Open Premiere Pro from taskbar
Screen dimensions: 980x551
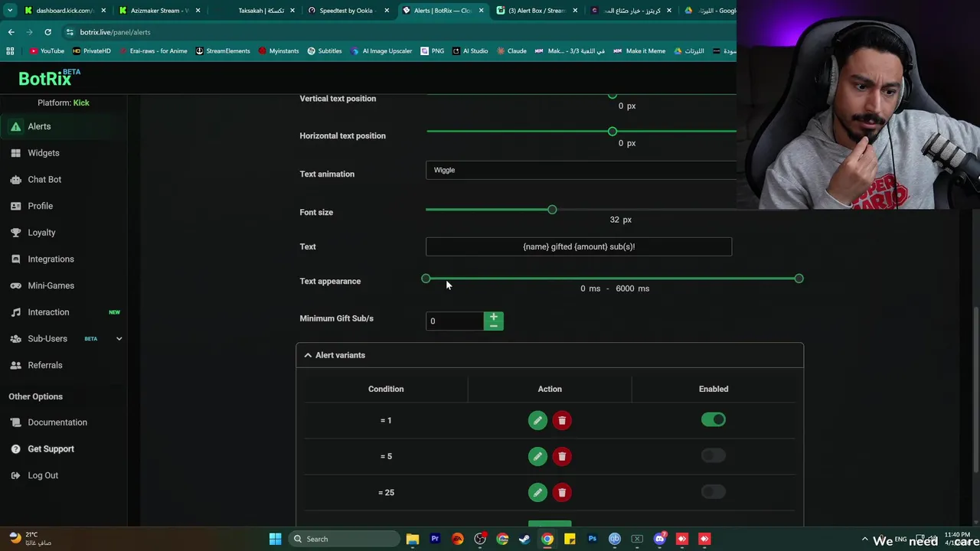[x=435, y=539]
